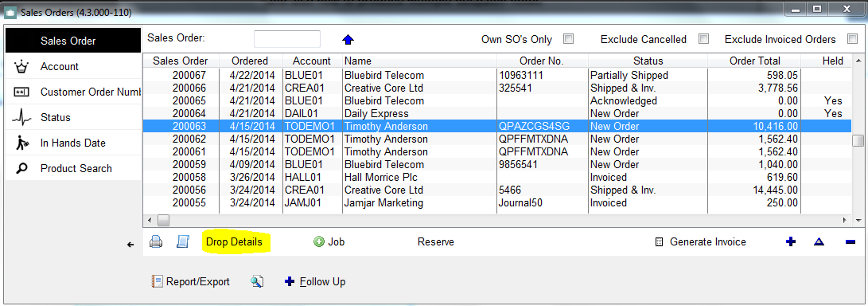Tick the Exclude Cancelled checkbox

703,39
